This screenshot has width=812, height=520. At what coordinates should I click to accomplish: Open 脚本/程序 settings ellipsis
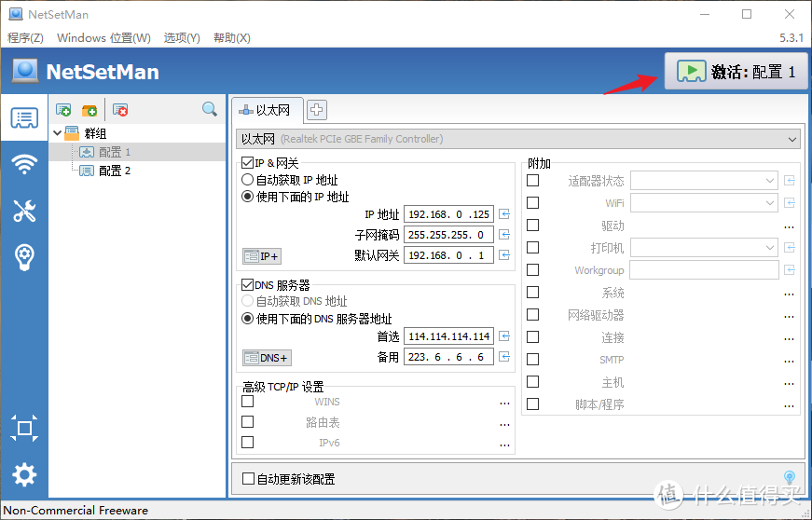click(x=789, y=405)
